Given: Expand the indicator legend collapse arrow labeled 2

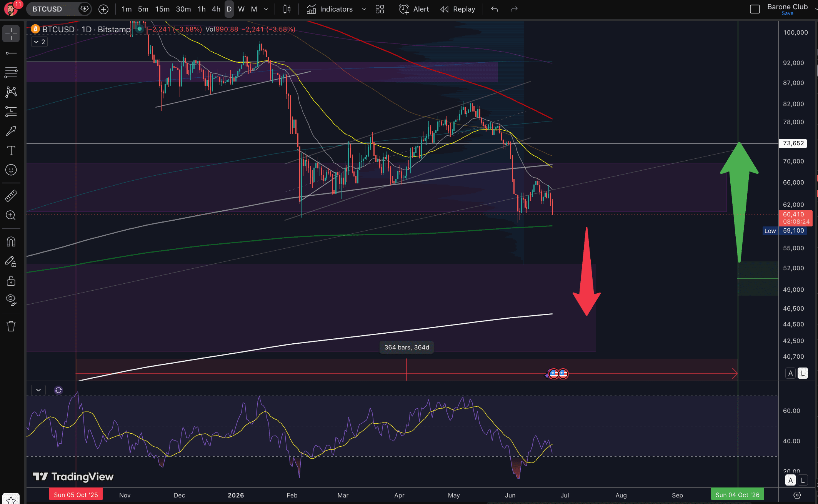Looking at the screenshot, I should [39, 42].
